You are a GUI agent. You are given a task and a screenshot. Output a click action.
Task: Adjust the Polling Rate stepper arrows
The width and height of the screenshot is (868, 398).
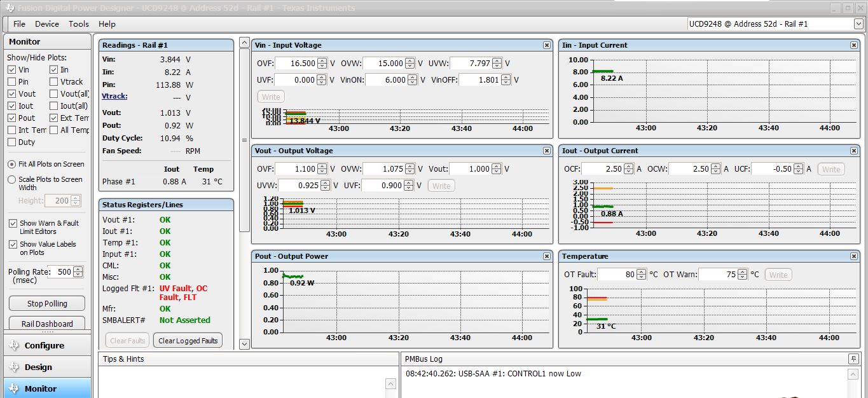(x=78, y=271)
